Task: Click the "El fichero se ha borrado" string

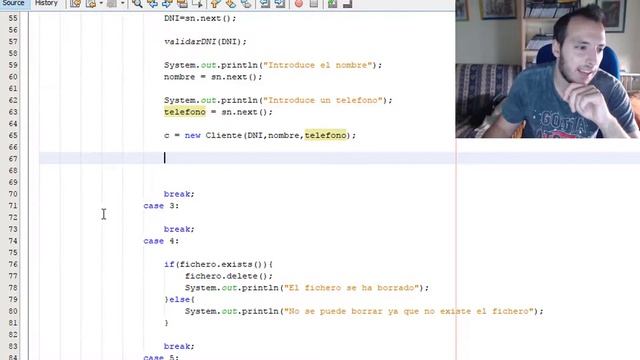Action: coord(351,288)
